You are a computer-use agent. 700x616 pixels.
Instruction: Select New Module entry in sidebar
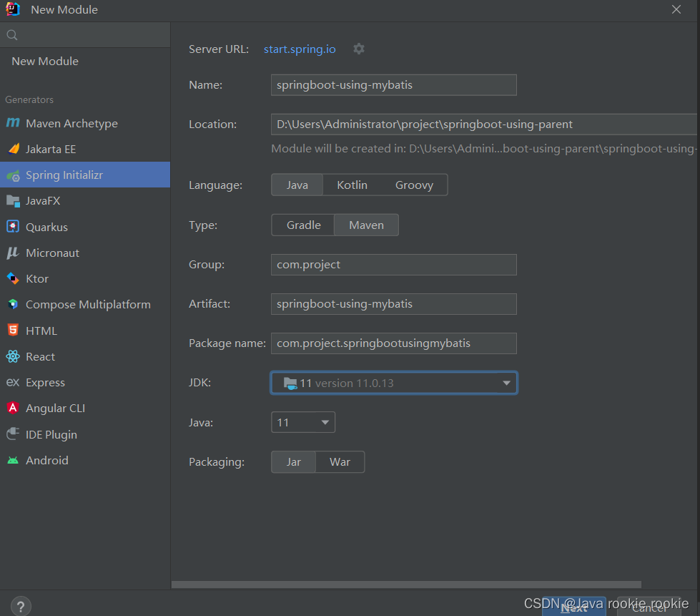(x=45, y=62)
